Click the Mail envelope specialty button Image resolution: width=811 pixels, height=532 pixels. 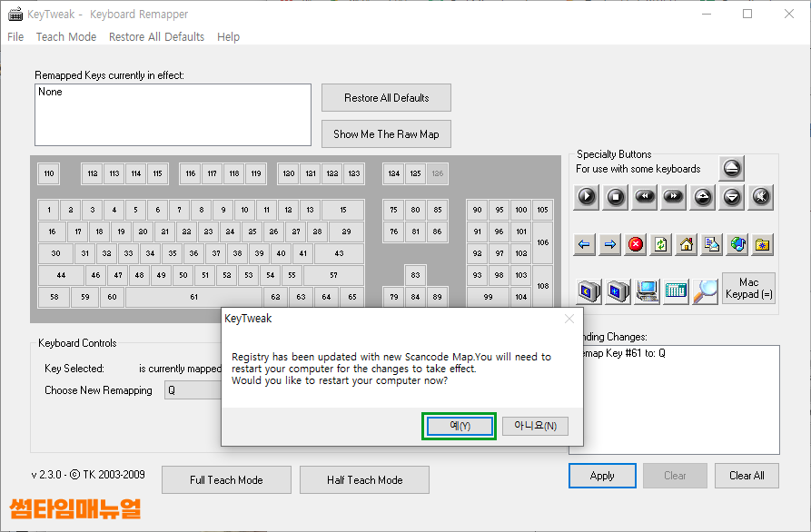point(712,244)
